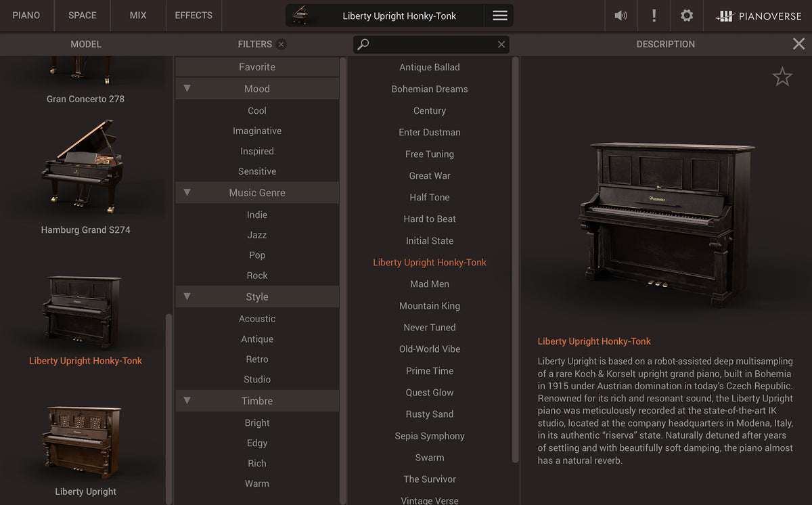
Task: Toggle the Inspired mood filter
Action: pos(257,151)
